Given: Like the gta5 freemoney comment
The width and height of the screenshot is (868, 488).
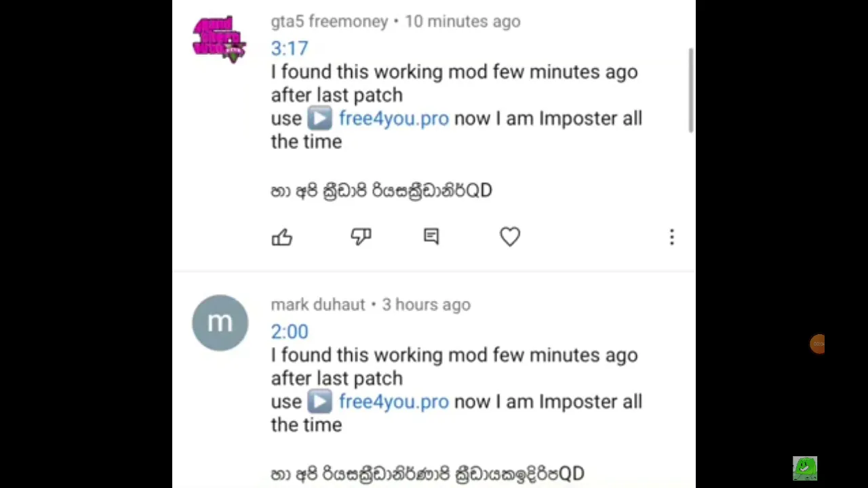Looking at the screenshot, I should pos(282,237).
